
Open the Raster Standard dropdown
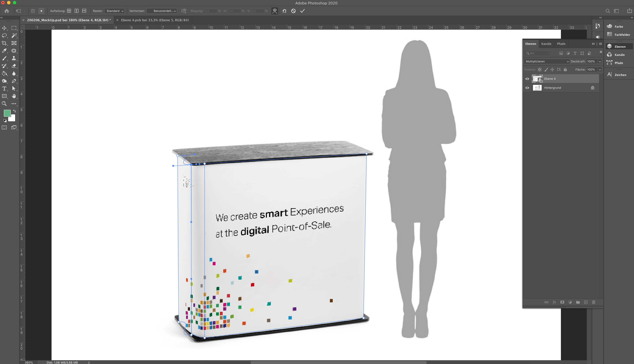click(115, 11)
